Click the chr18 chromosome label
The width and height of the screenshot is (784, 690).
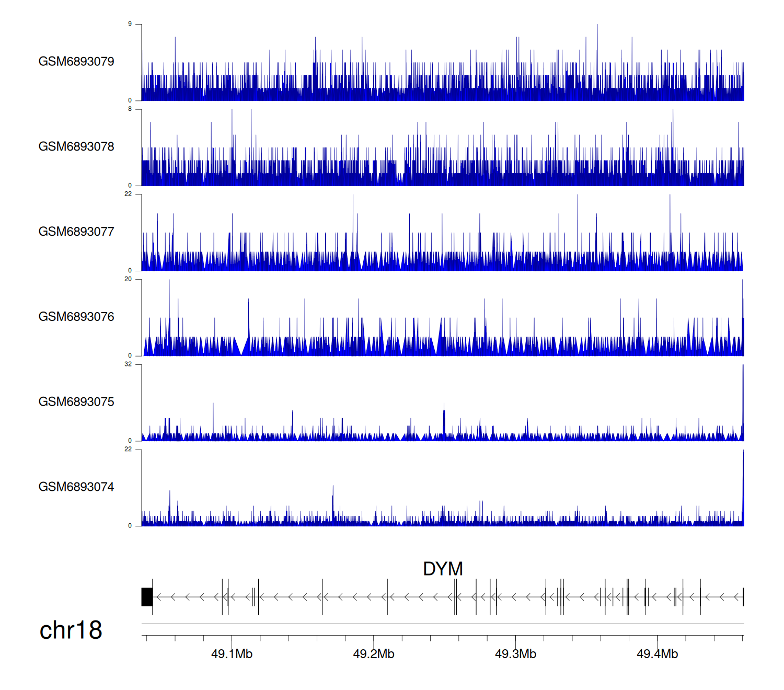(x=71, y=630)
